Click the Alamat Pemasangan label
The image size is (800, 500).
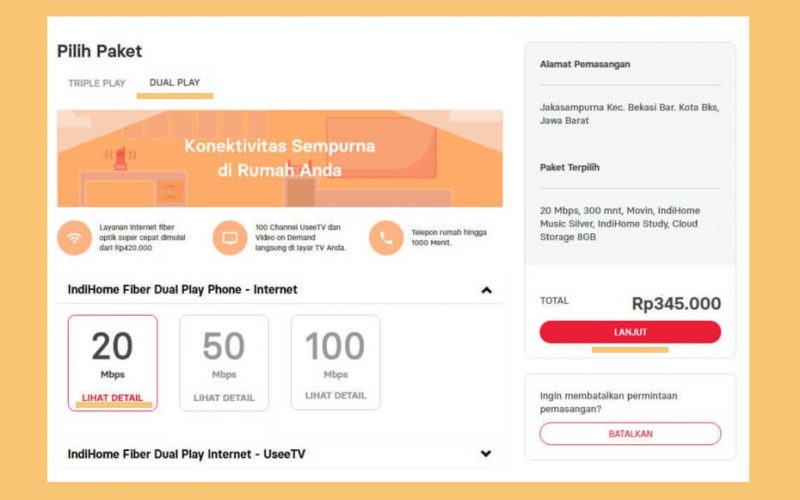tap(585, 64)
